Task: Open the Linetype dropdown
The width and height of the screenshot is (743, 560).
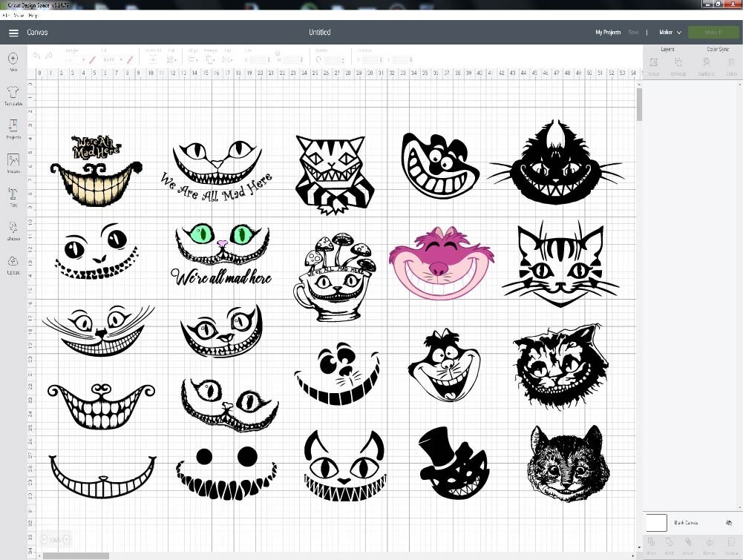Action: click(x=76, y=59)
